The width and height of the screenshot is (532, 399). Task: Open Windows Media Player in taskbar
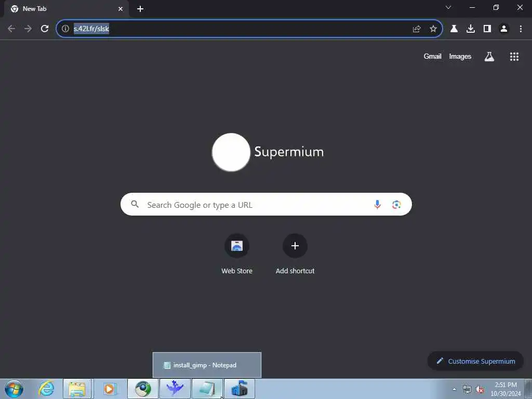click(x=109, y=389)
